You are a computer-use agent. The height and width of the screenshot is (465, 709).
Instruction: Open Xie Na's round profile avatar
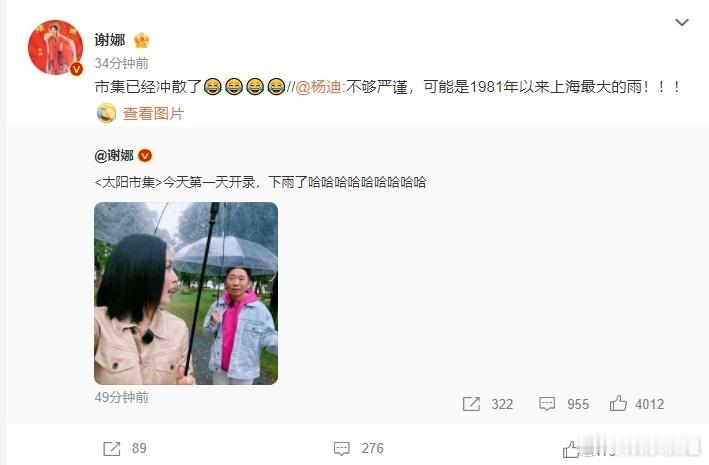point(56,47)
